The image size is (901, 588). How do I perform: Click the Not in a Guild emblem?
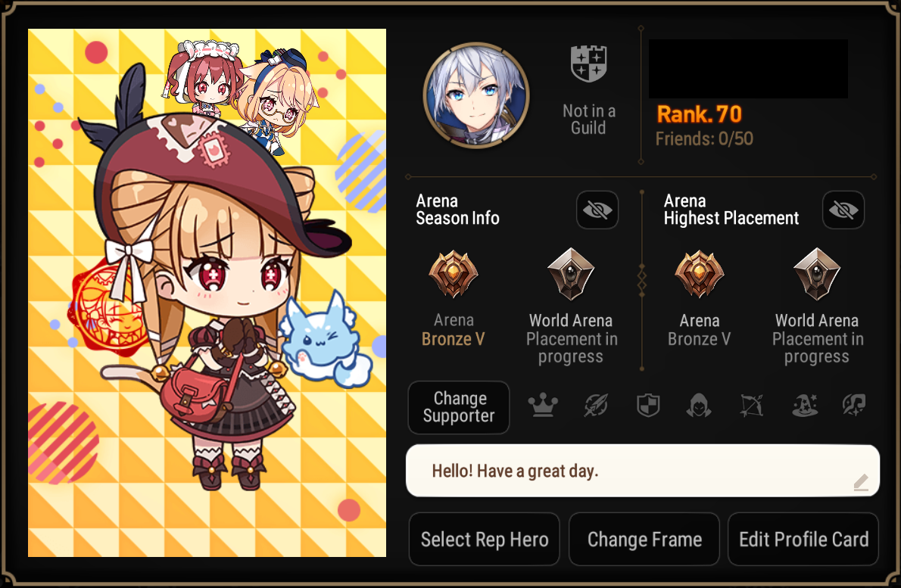pyautogui.click(x=588, y=64)
